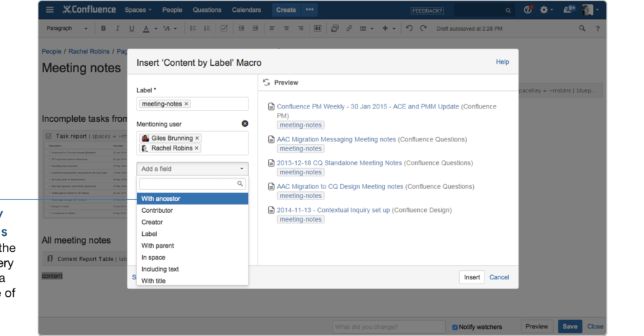Click the Insert button
Image resolution: width=644 pixels, height=336 pixels.
[x=472, y=277]
